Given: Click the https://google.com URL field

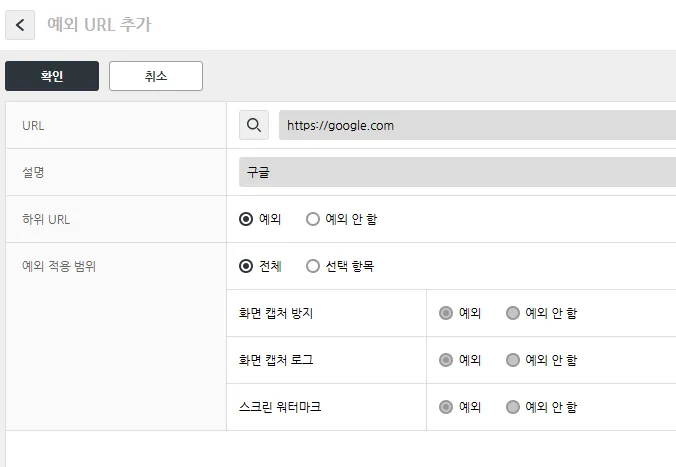Looking at the screenshot, I should pos(477,125).
